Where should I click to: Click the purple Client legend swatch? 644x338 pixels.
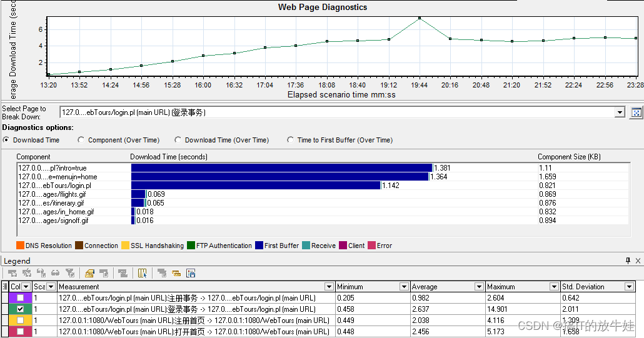[343, 246]
